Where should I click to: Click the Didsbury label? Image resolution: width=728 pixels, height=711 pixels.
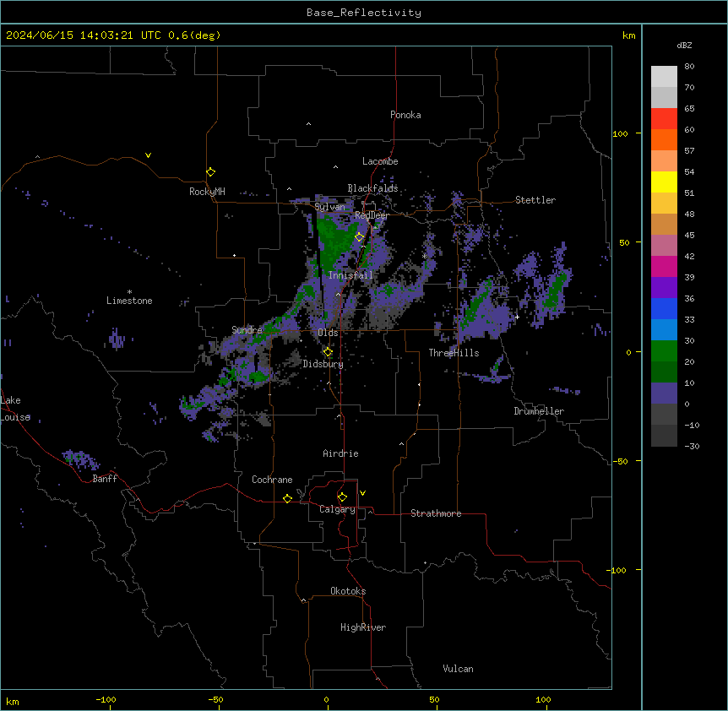click(323, 364)
